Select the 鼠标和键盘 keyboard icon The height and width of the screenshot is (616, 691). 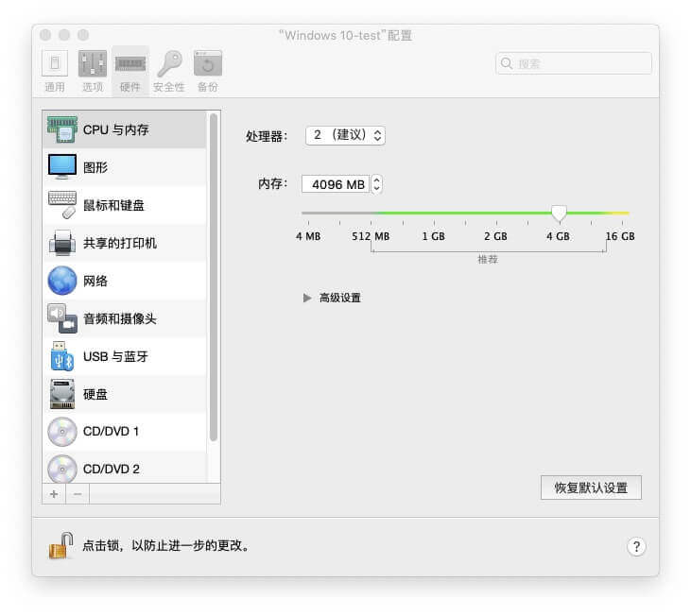click(62, 205)
